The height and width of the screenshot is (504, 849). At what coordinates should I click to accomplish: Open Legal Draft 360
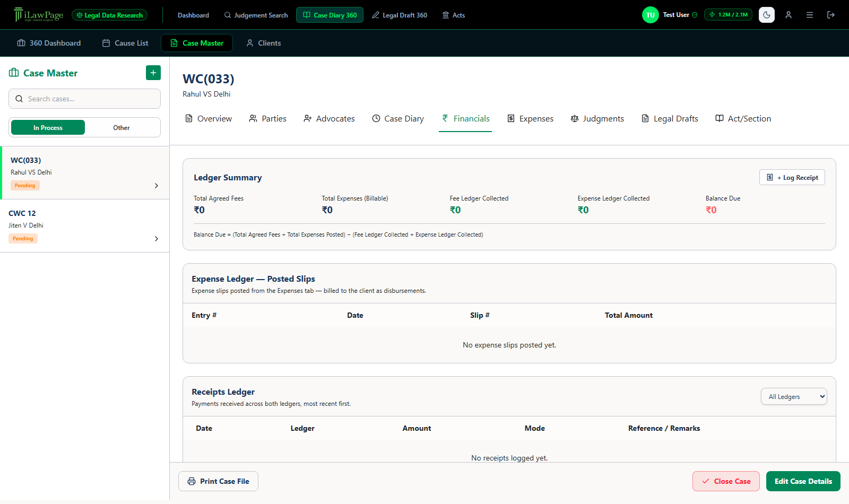tap(400, 15)
